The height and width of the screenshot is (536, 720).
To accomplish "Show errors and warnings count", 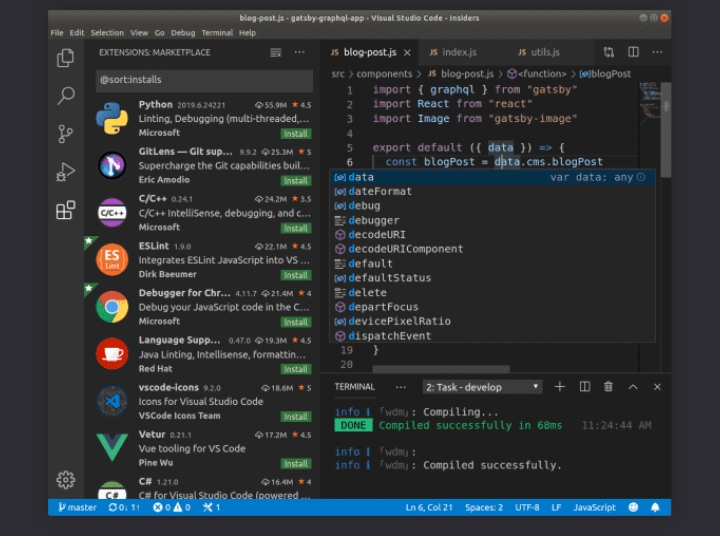I will [172, 507].
